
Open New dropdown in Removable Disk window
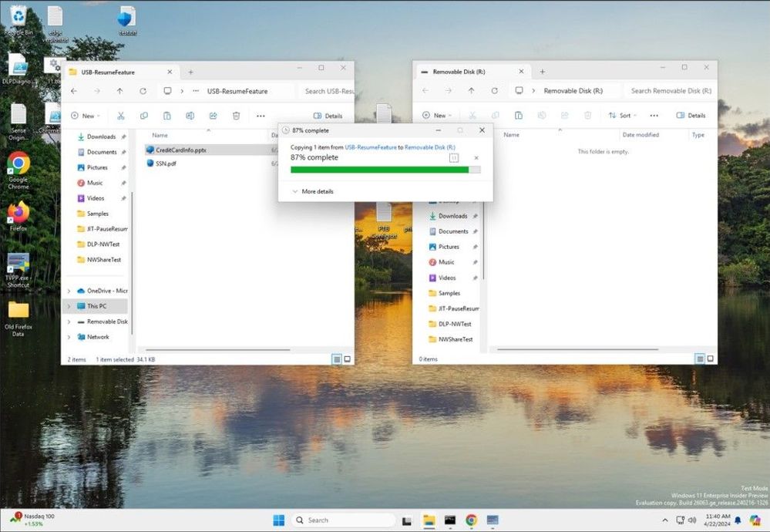click(x=437, y=116)
